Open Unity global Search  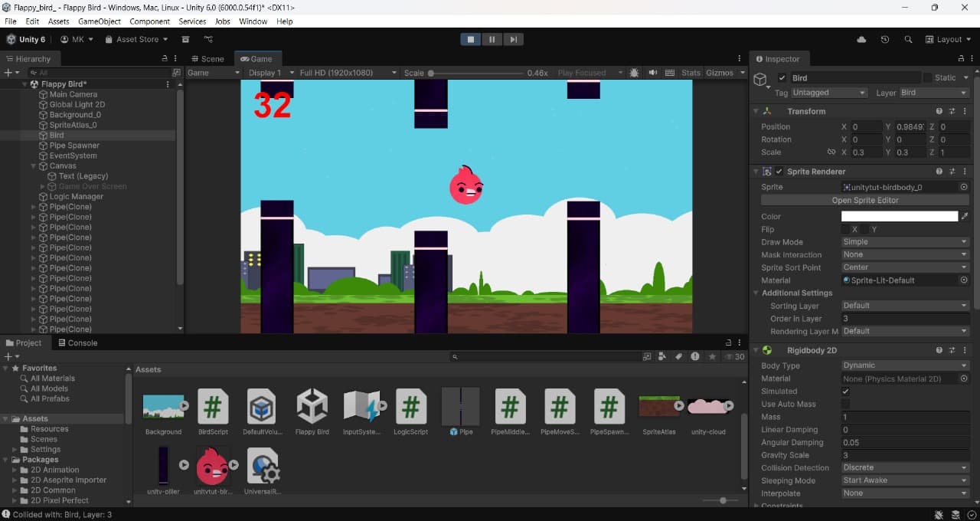click(908, 39)
